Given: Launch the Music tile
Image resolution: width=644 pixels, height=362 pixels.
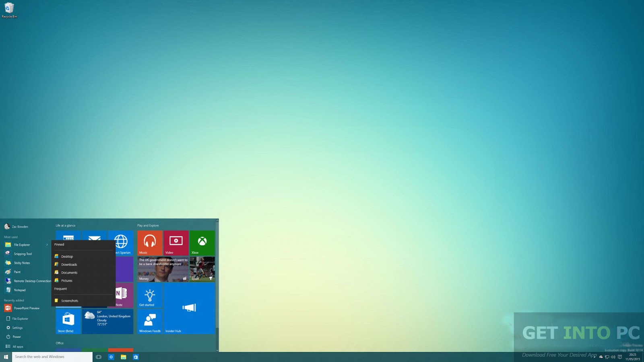Looking at the screenshot, I should point(150,243).
